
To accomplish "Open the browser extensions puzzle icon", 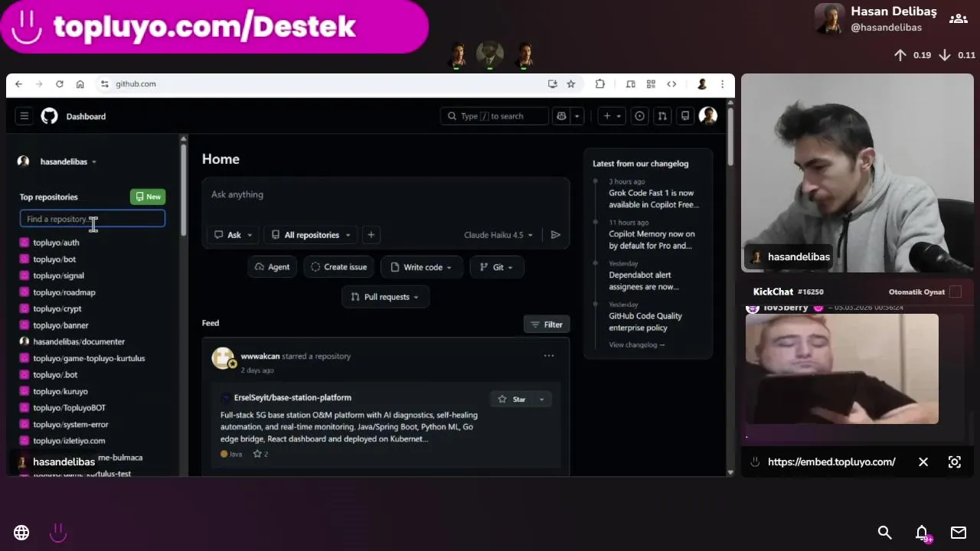I will point(600,84).
